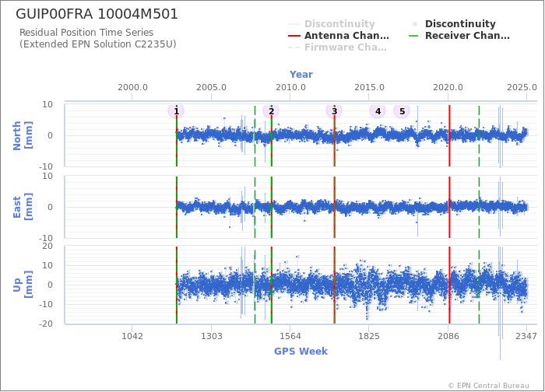The width and height of the screenshot is (545, 392).
Task: Click the EPN Central Bureau credit
Action: [489, 386]
